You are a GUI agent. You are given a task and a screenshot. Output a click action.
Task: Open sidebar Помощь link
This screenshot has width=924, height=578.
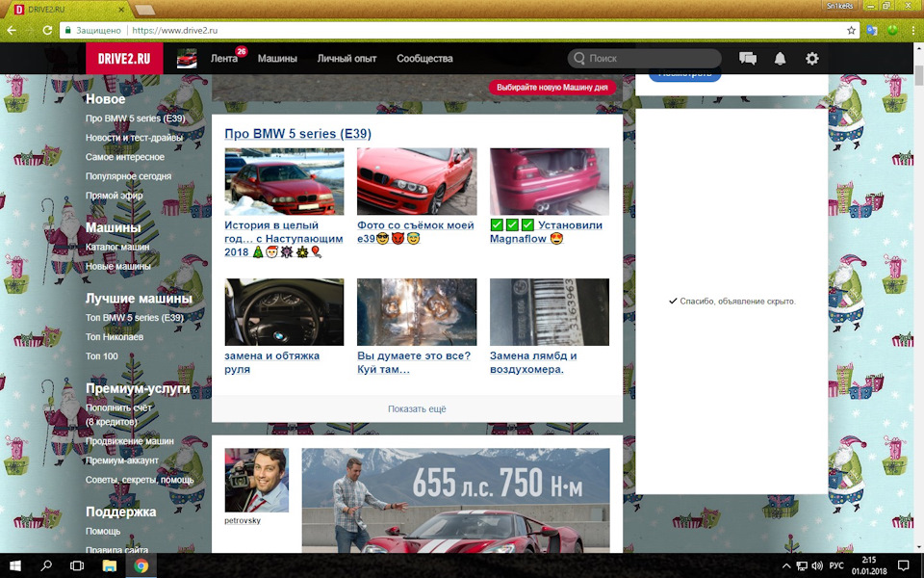click(x=103, y=532)
